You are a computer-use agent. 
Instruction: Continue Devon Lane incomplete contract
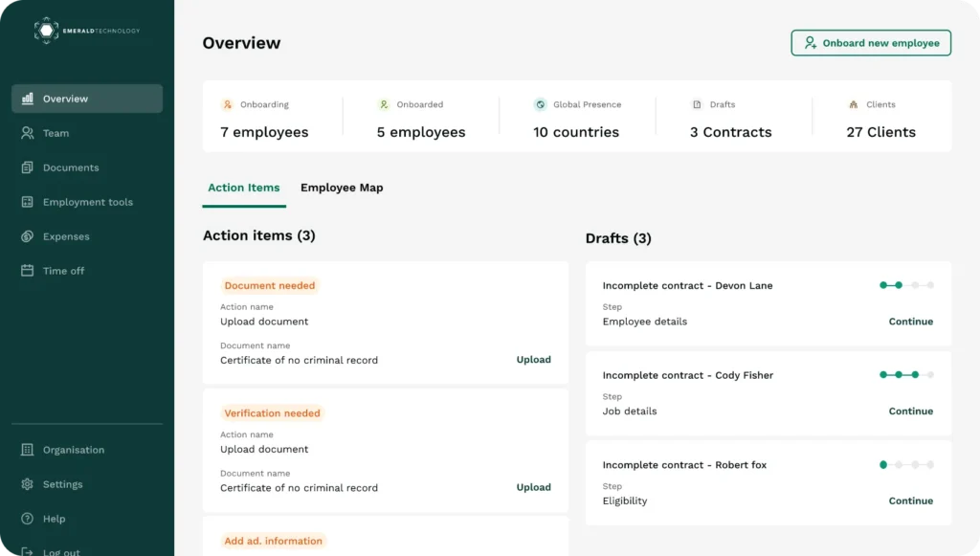[911, 322]
